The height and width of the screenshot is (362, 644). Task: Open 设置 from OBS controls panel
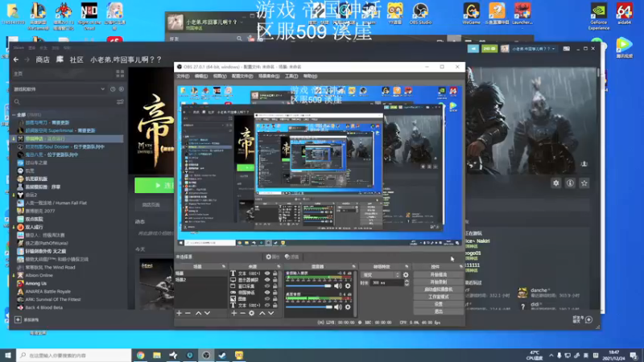[x=438, y=304]
